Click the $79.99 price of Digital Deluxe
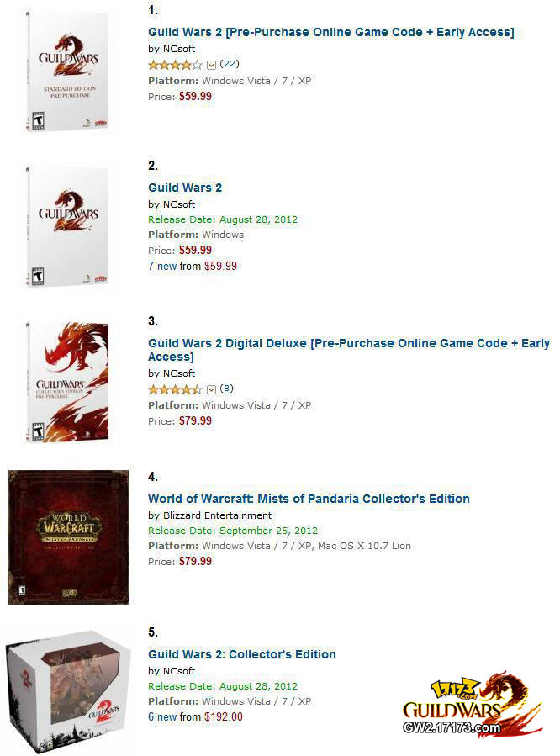Viewport: 560px width, 756px height. point(195,421)
